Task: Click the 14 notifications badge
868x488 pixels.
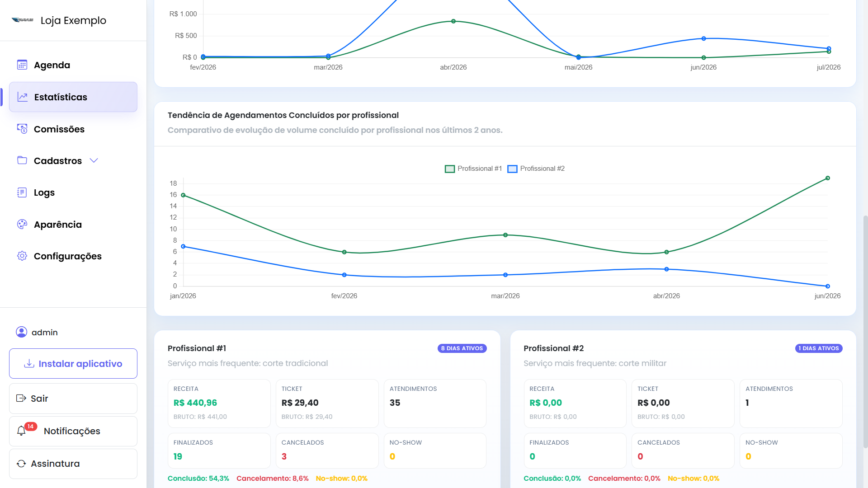Action: 30,426
